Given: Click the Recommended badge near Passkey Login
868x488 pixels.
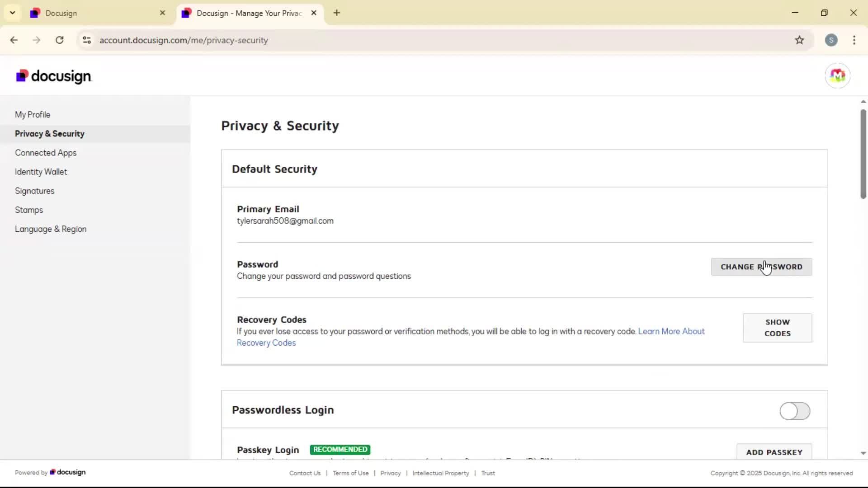Looking at the screenshot, I should 340,450.
